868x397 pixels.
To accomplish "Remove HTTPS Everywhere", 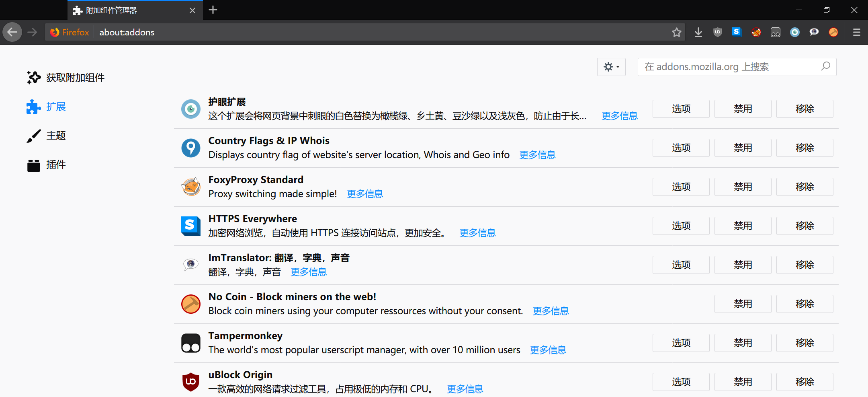I will coord(805,226).
